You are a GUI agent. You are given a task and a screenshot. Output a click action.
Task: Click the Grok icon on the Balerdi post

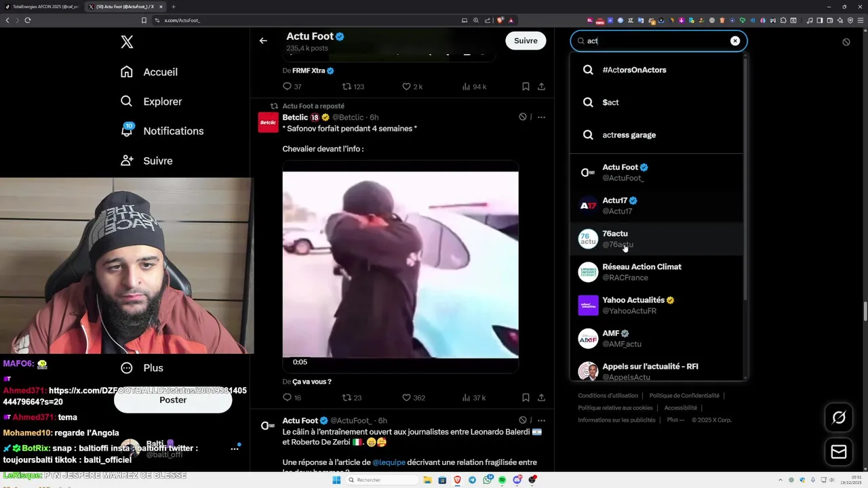pyautogui.click(x=523, y=420)
